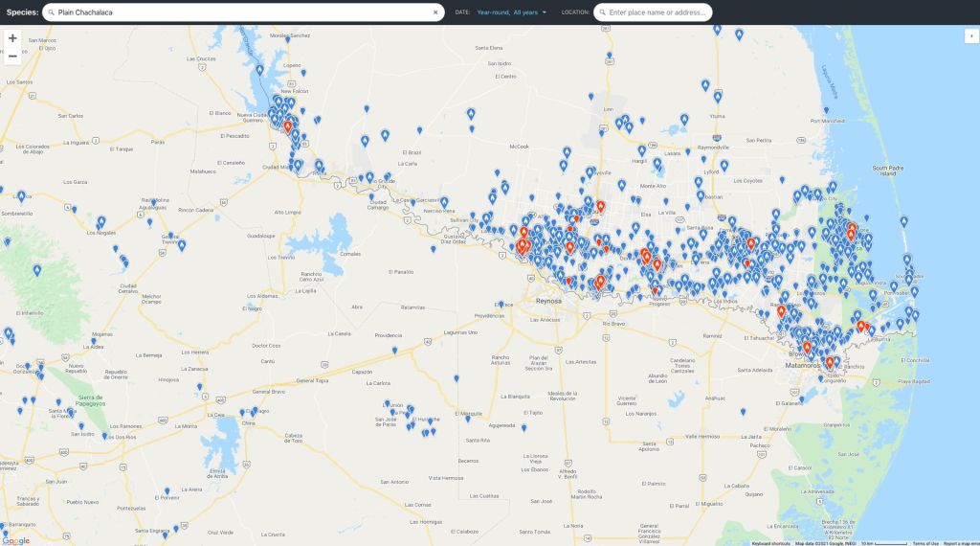Screen dimensions: 980x546
Task: Click the red hotspot marker near Falcon Lake
Action: (288, 125)
